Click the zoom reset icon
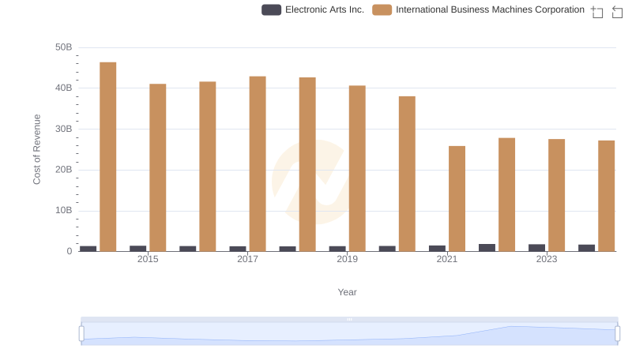The width and height of the screenshot is (632, 364). tap(617, 12)
